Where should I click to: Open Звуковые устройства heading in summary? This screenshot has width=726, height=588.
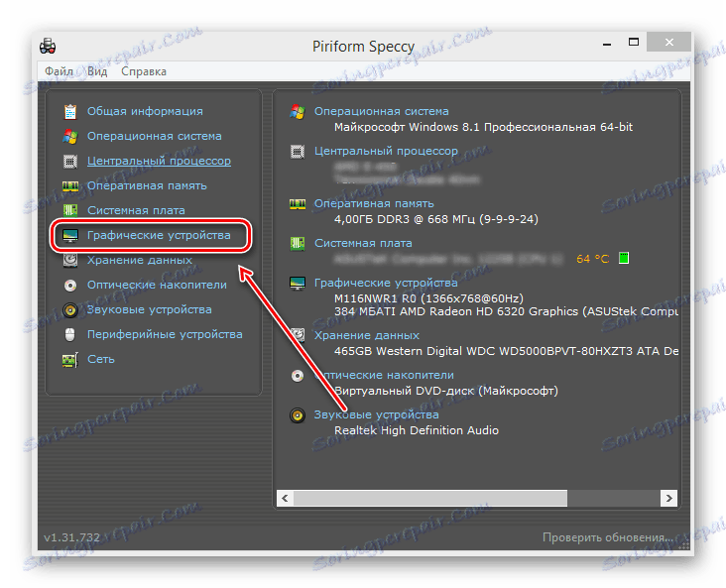click(377, 414)
